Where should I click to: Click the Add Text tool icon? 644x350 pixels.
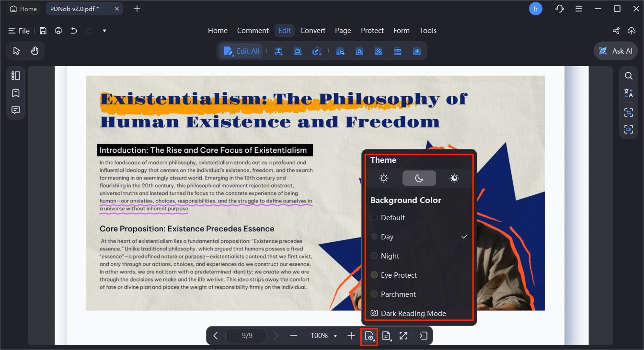point(278,51)
